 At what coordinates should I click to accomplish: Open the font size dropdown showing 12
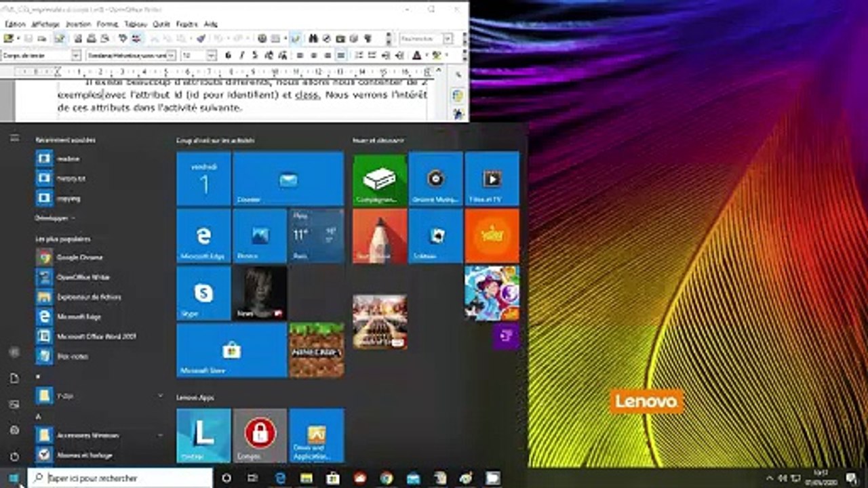(212, 56)
